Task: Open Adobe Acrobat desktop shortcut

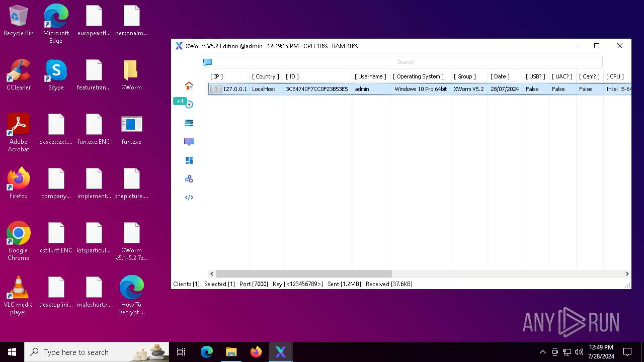Action: (x=19, y=133)
